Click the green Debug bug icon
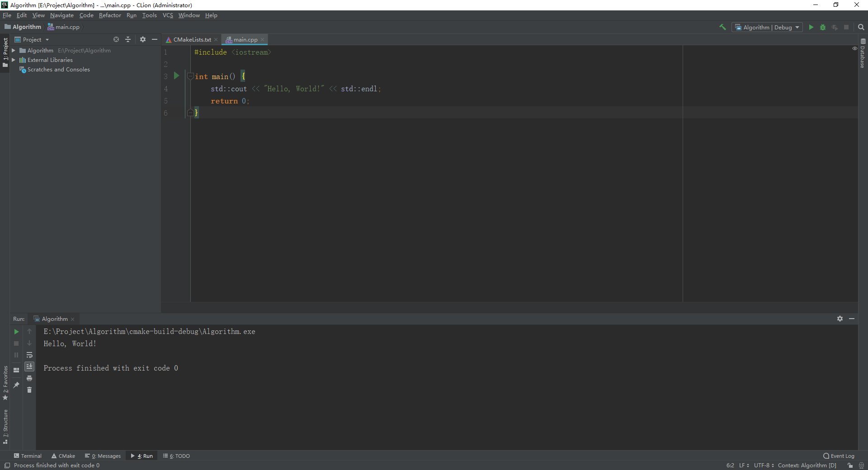 coord(823,27)
